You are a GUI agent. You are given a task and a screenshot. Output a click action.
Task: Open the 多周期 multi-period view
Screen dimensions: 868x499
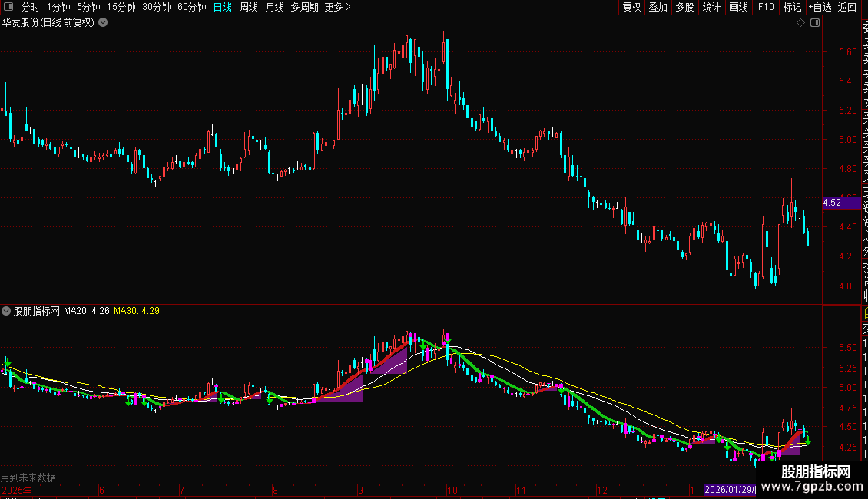pos(304,7)
